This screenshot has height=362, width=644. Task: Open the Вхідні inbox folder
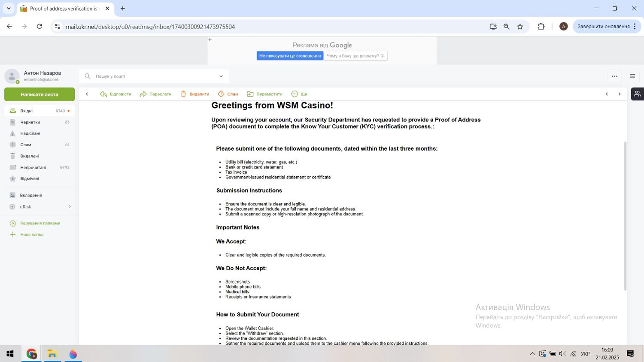pos(27,111)
